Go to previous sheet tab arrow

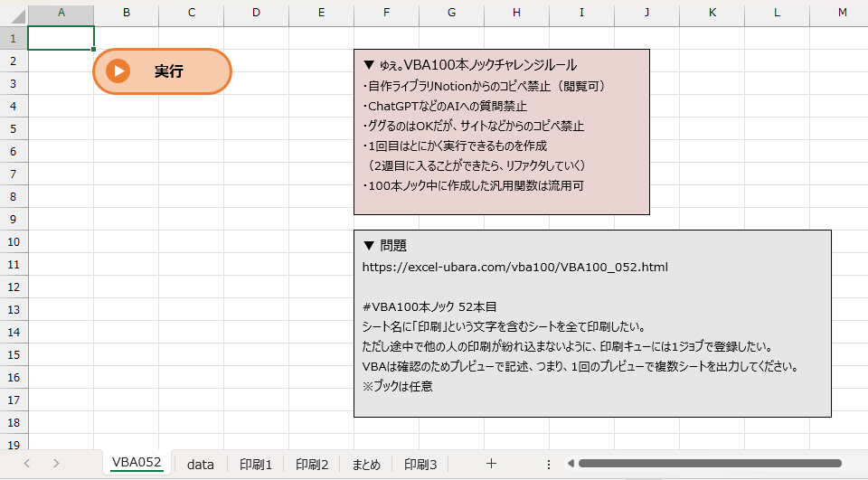pyautogui.click(x=26, y=464)
